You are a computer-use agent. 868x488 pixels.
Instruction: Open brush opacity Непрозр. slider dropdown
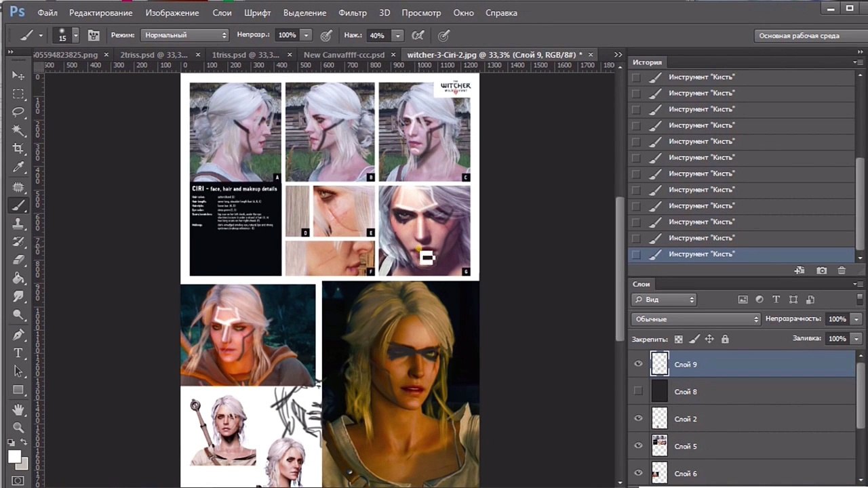(307, 35)
